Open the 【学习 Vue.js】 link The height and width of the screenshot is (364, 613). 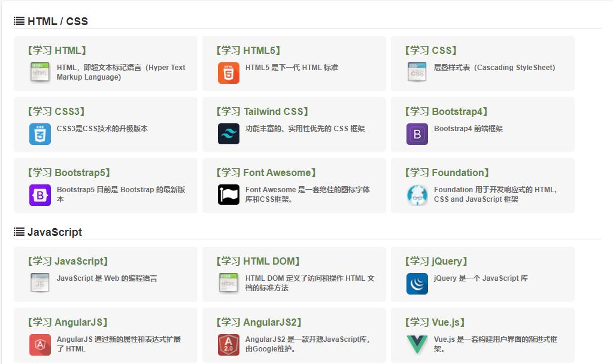(x=435, y=322)
